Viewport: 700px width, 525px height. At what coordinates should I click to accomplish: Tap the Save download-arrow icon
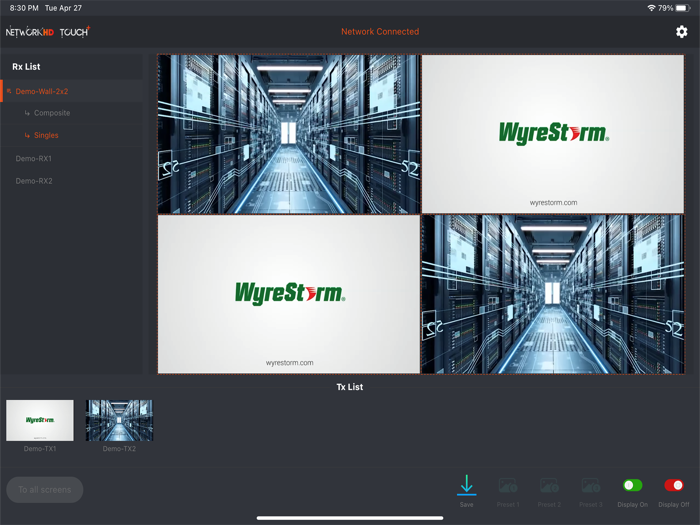tap(467, 485)
